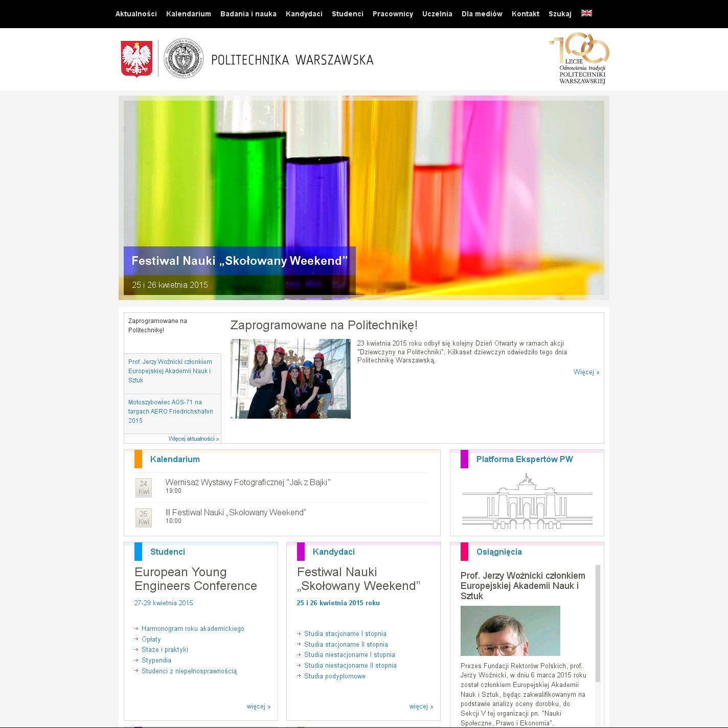The image size is (728, 728).
Task: Click the 24 Kwi calendar date icon
Action: click(x=144, y=488)
